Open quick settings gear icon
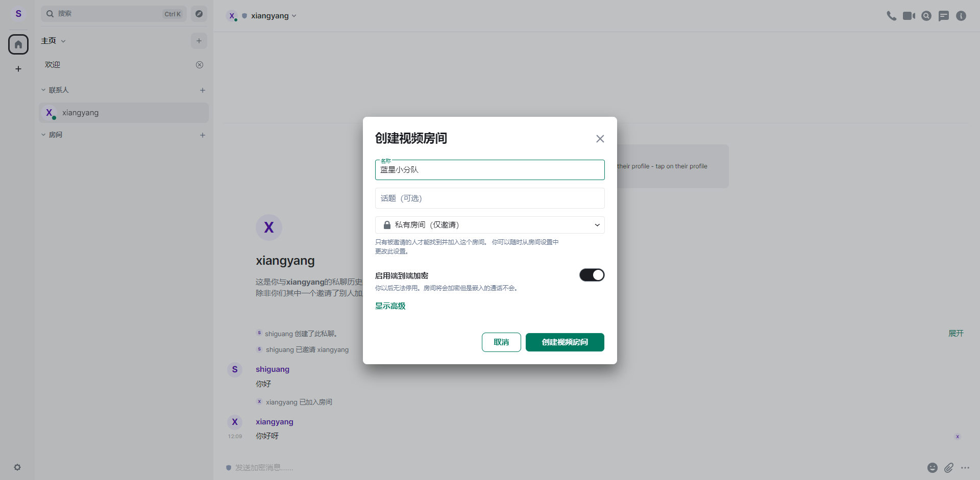This screenshot has width=980, height=480. (17, 467)
